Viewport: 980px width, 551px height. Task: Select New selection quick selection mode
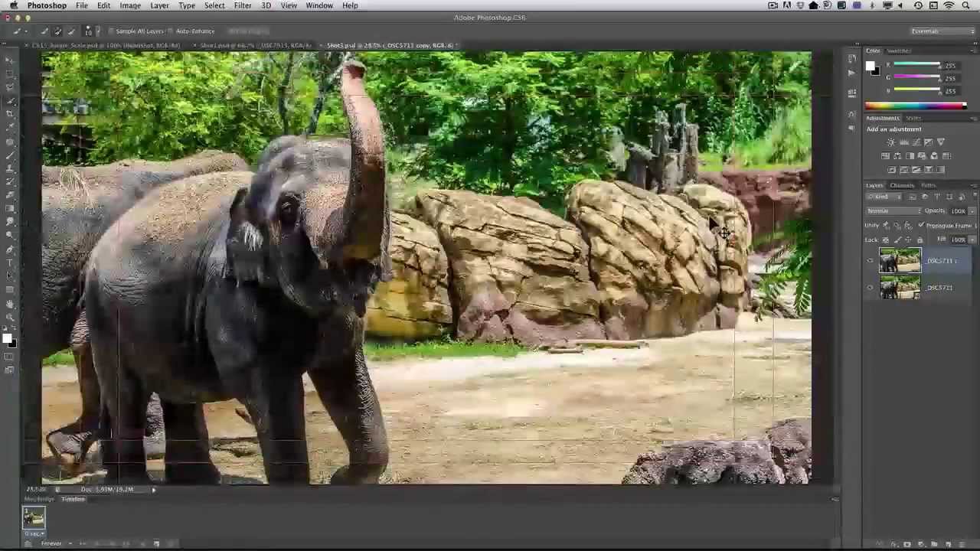click(44, 31)
